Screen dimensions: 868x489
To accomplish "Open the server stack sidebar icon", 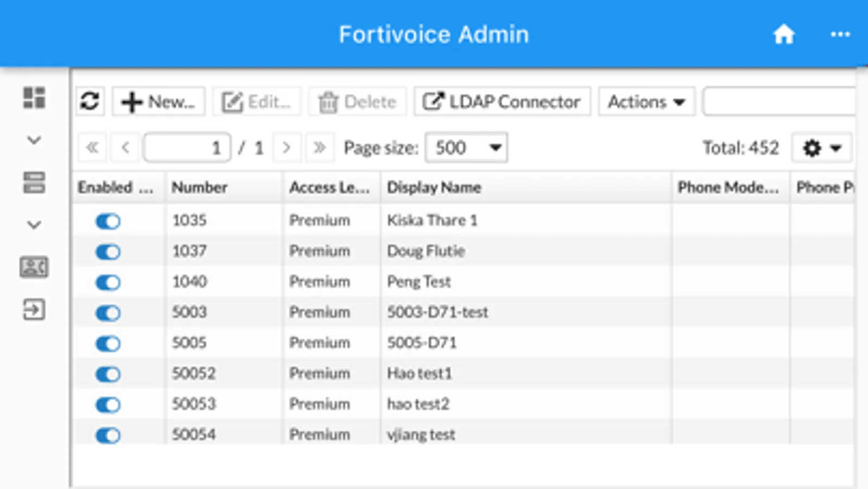I will point(34,183).
